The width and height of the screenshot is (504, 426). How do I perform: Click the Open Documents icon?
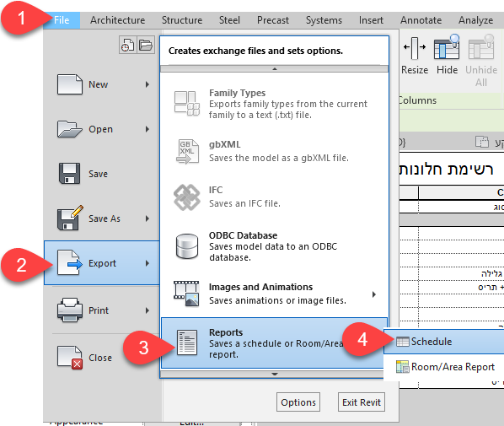(146, 45)
